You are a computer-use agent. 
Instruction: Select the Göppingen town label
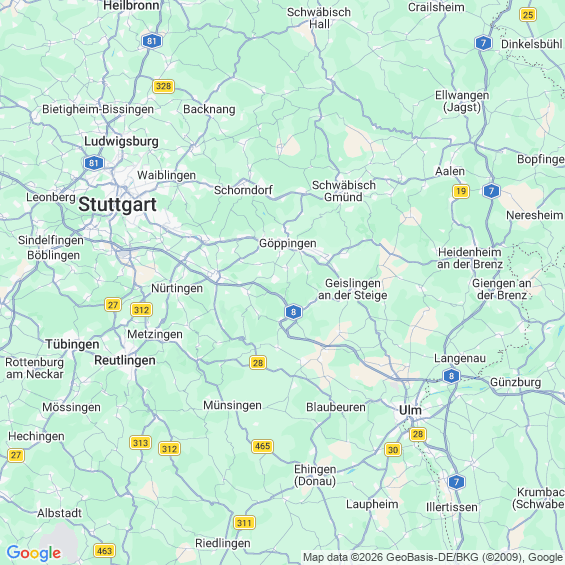(x=288, y=244)
